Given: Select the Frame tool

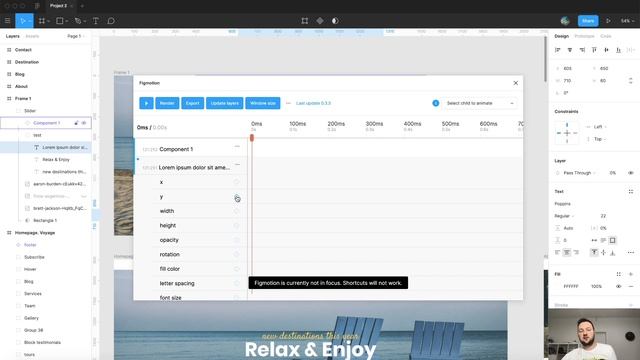Looking at the screenshot, I should point(42,21).
